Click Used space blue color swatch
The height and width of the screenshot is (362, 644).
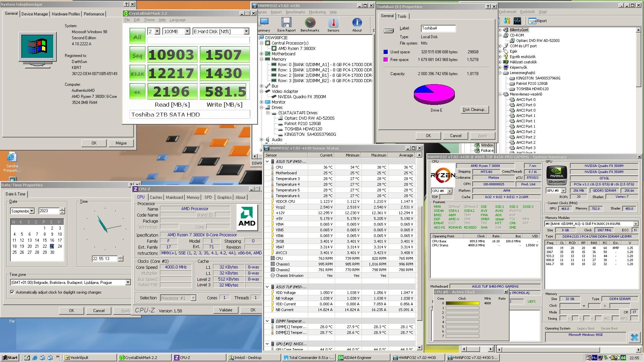click(x=386, y=52)
